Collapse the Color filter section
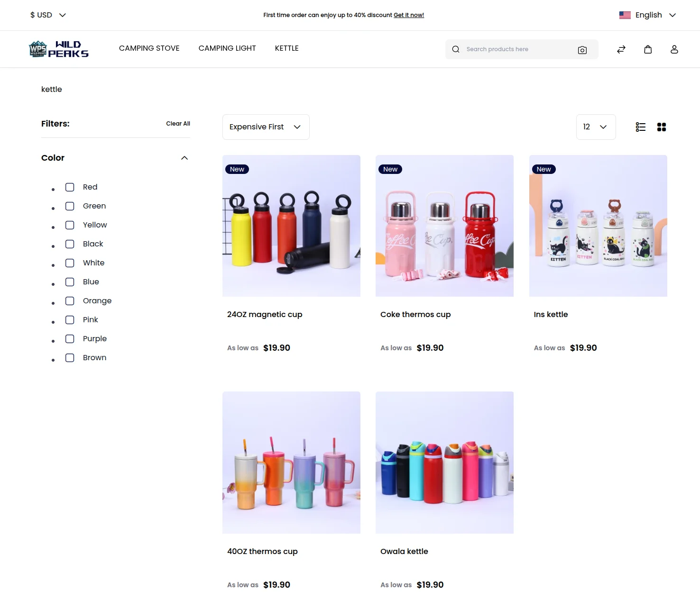This screenshot has height=600, width=700. [184, 158]
